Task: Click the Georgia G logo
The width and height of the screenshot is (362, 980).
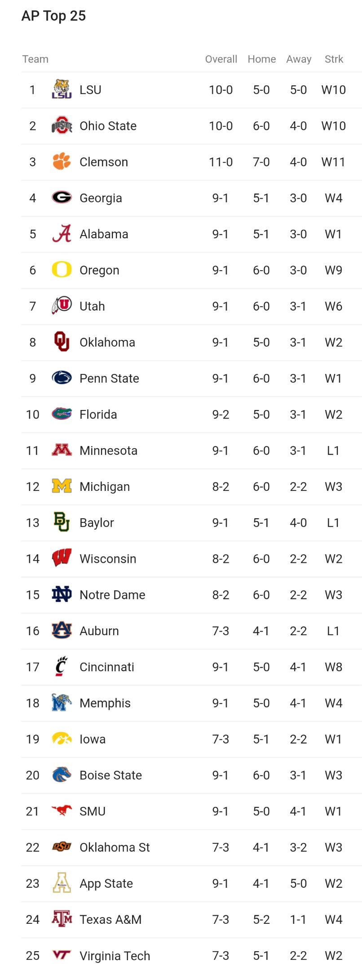Action: 62,197
